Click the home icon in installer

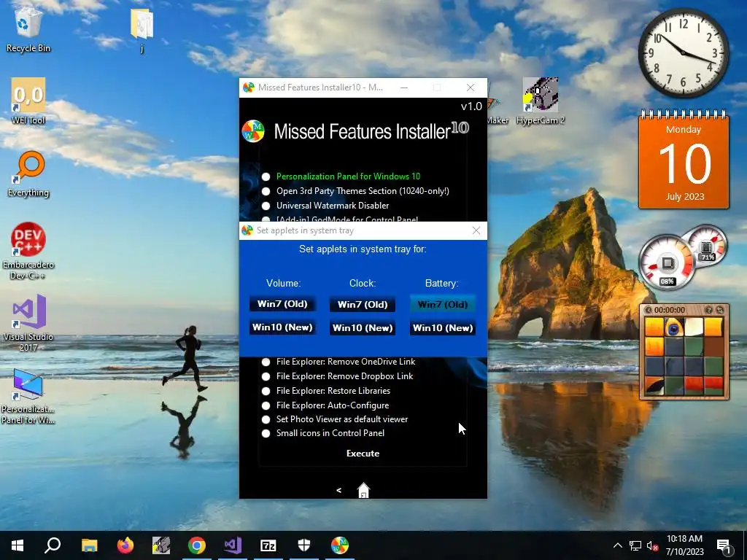tap(363, 490)
